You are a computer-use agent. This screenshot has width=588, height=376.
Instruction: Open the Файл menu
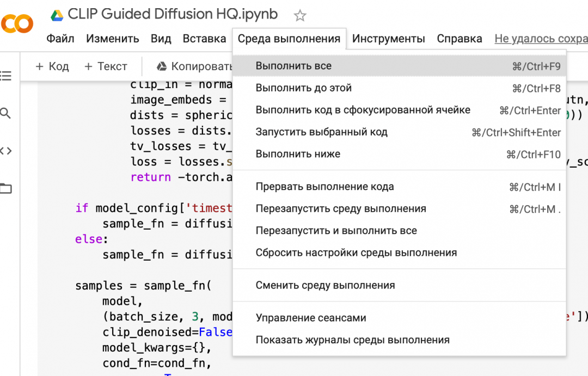60,39
